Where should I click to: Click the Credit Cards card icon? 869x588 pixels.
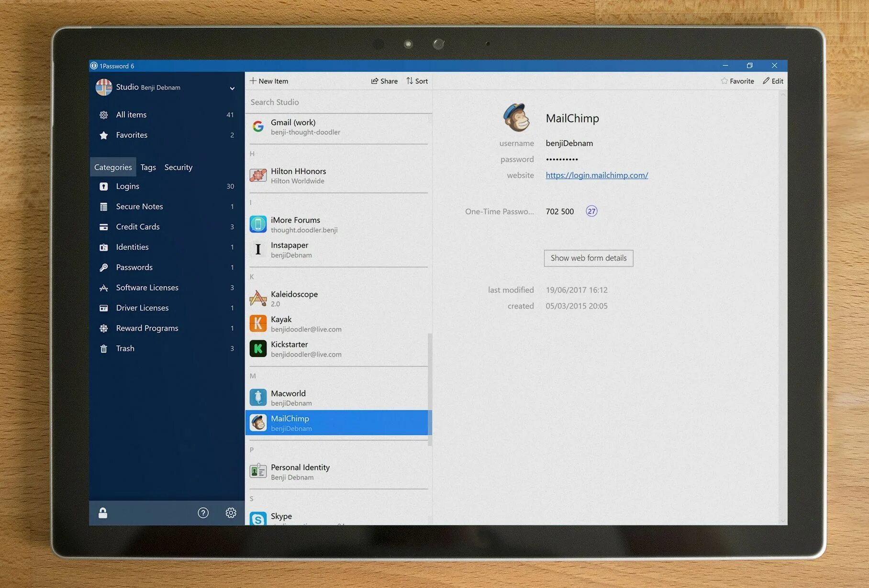103,227
